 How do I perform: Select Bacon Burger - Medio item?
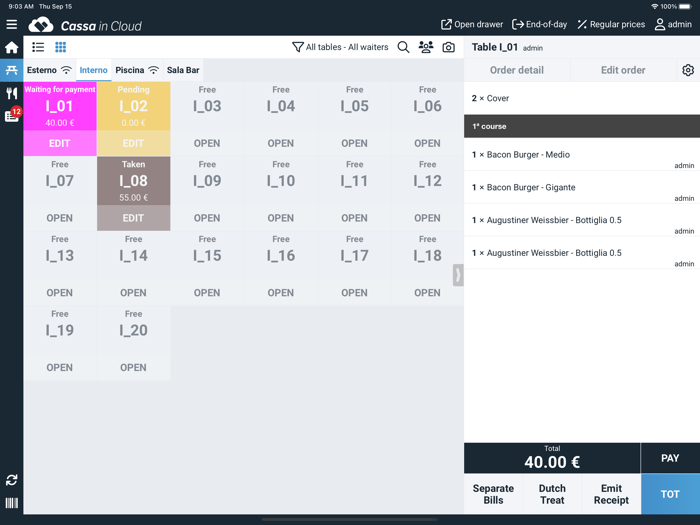pos(582,154)
